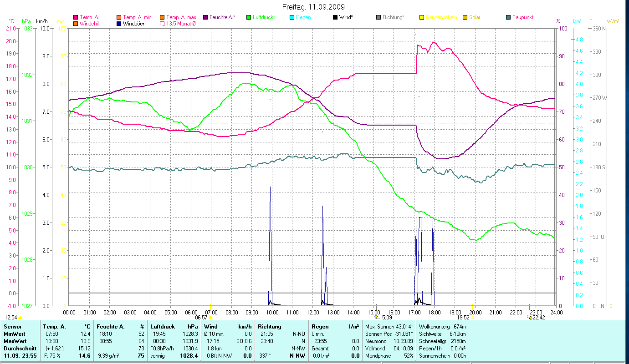
Task: Click the °C axis unit label
Action: (12, 21)
